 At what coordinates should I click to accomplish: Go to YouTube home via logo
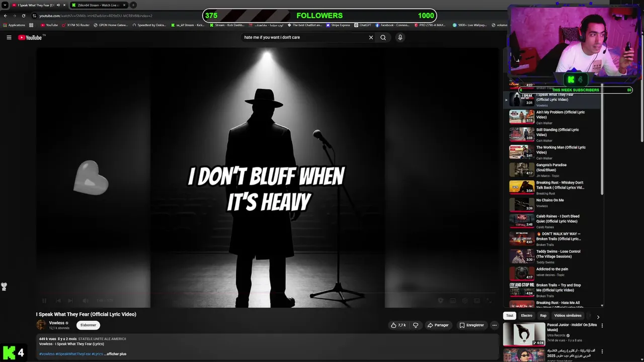pos(30,37)
